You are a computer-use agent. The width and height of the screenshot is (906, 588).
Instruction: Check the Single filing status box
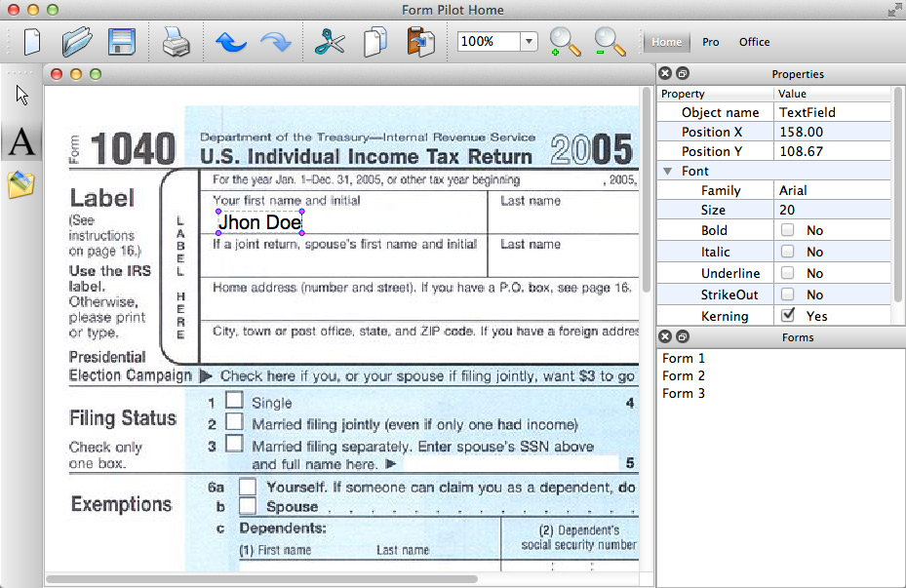234,400
